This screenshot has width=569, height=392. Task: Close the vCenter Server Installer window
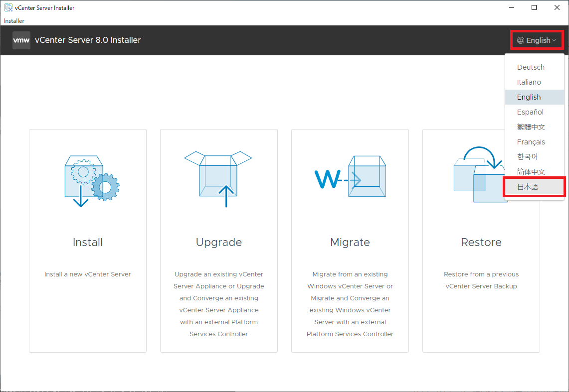pyautogui.click(x=557, y=7)
